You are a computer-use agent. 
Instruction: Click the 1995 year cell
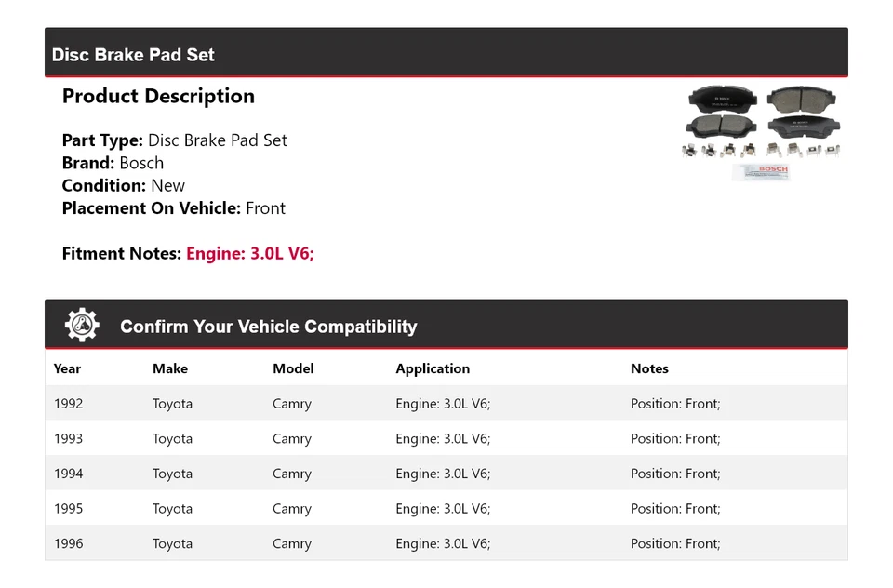(68, 509)
